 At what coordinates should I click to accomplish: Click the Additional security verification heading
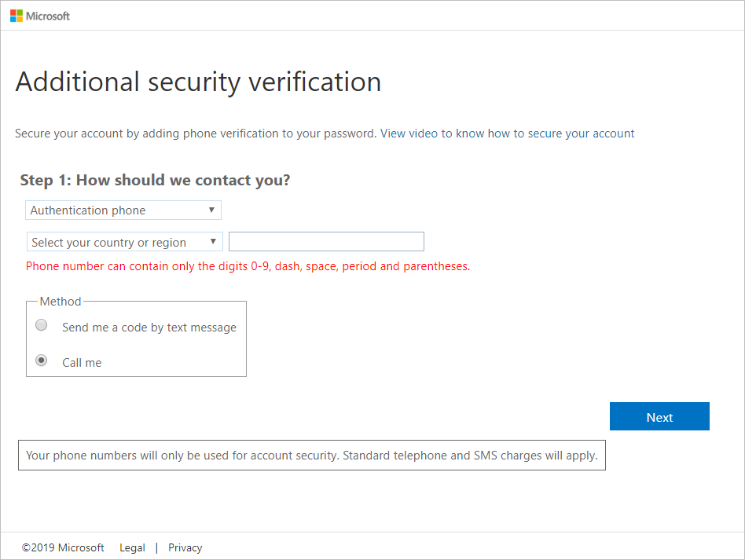tap(198, 82)
